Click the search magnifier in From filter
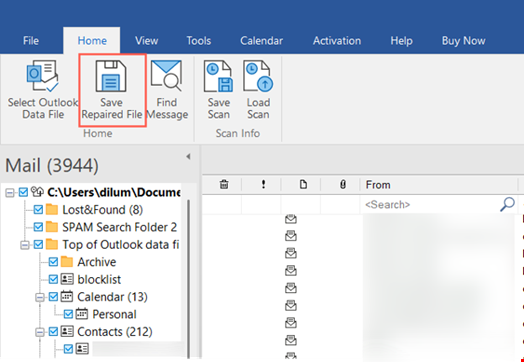This screenshot has height=362, width=524. (x=507, y=204)
